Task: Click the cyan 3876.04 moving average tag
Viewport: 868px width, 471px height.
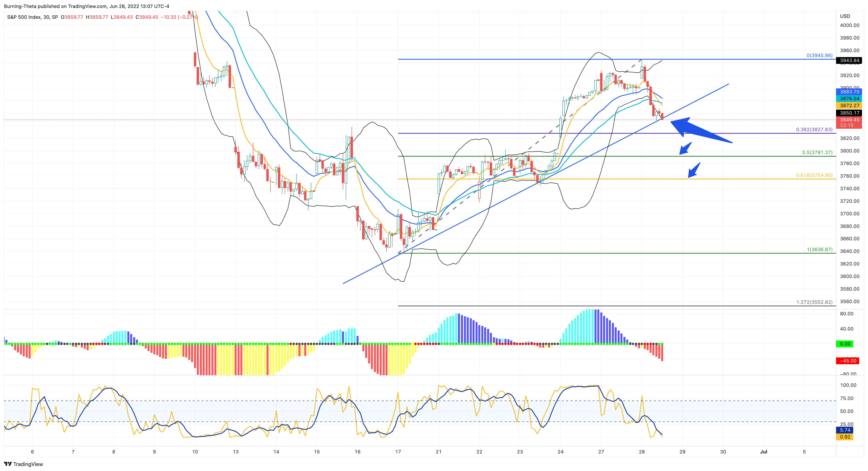Action: pyautogui.click(x=849, y=99)
